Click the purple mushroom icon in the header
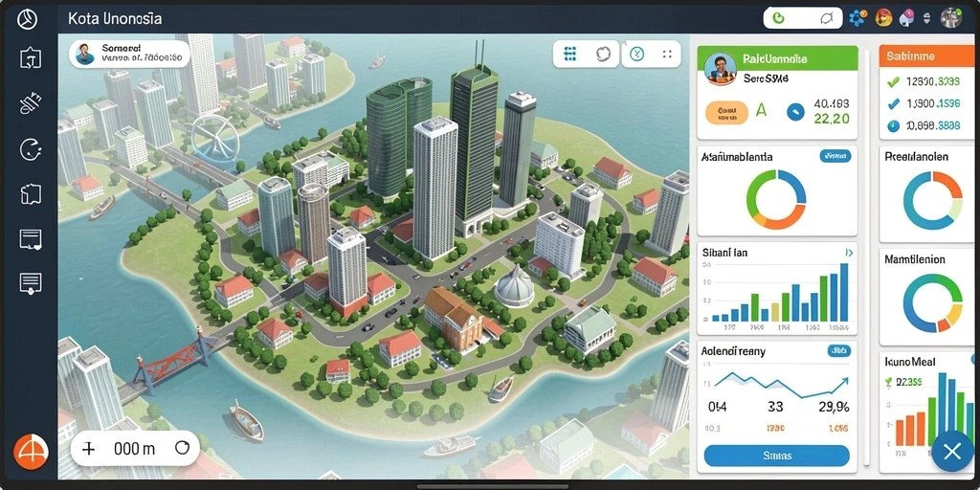 point(906,18)
